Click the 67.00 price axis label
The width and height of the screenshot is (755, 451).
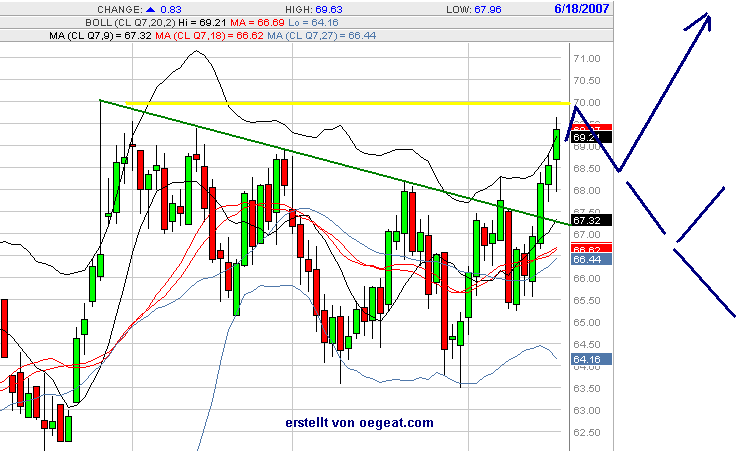587,235
